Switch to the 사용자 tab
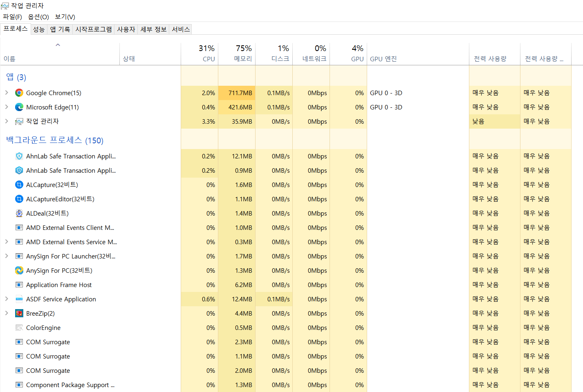583x392 pixels. click(x=126, y=29)
